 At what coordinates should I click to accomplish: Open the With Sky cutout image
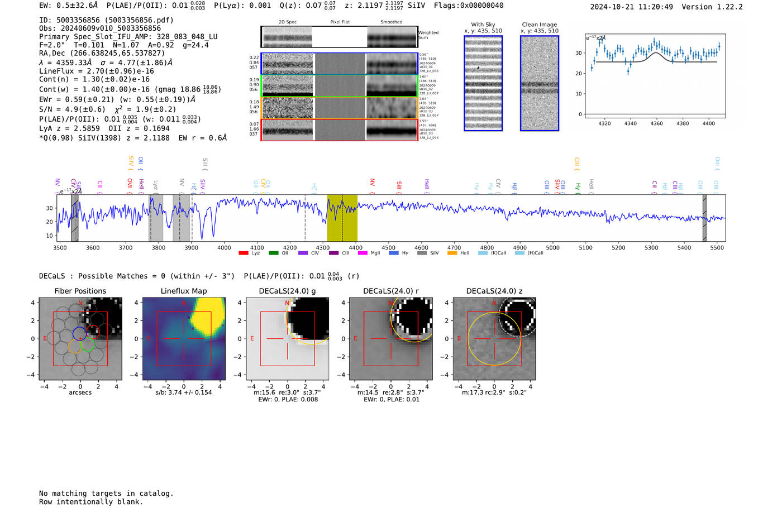[483, 83]
